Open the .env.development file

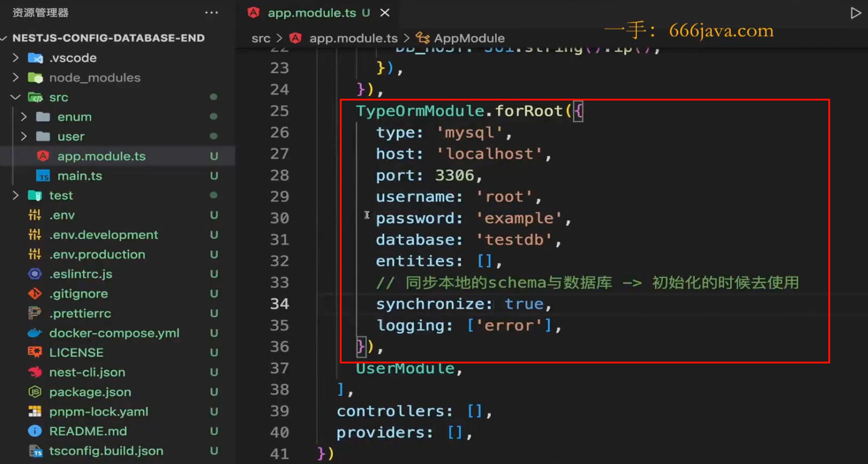[104, 235]
